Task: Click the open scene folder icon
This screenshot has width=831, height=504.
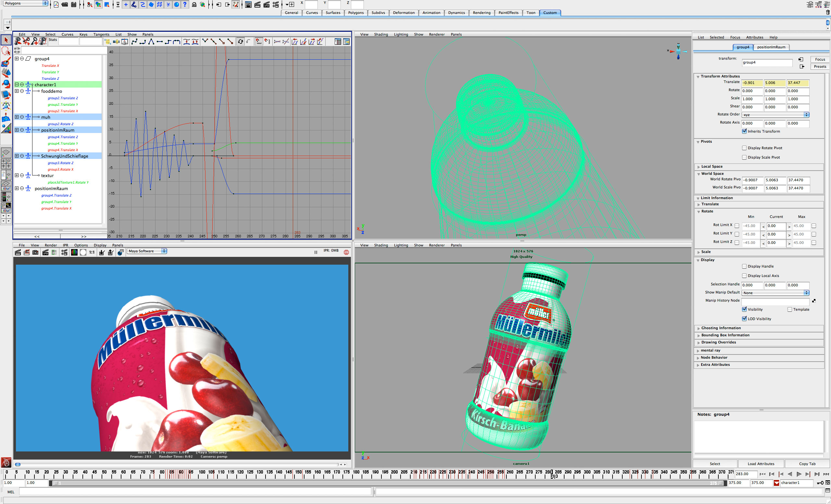Action: click(65, 5)
